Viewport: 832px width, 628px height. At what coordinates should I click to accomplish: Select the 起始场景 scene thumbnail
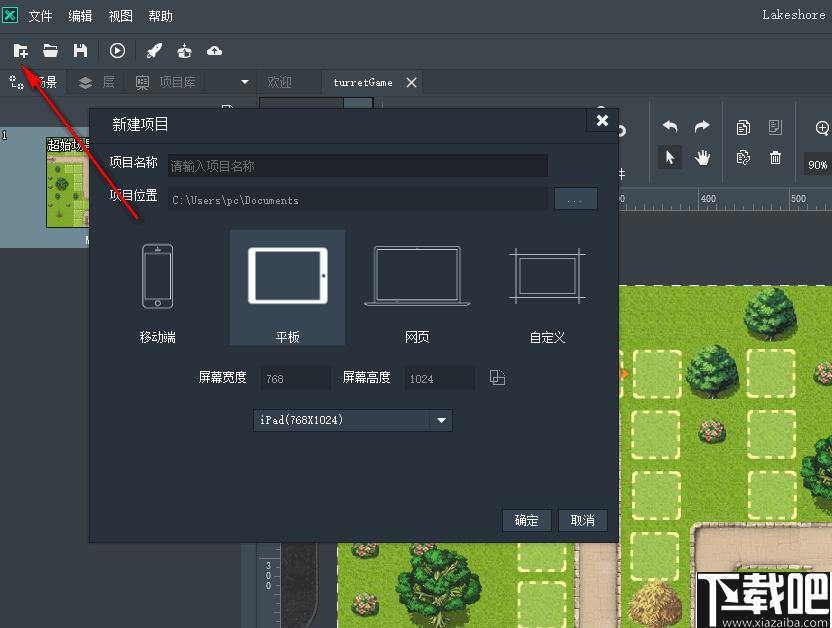pyautogui.click(x=67, y=182)
